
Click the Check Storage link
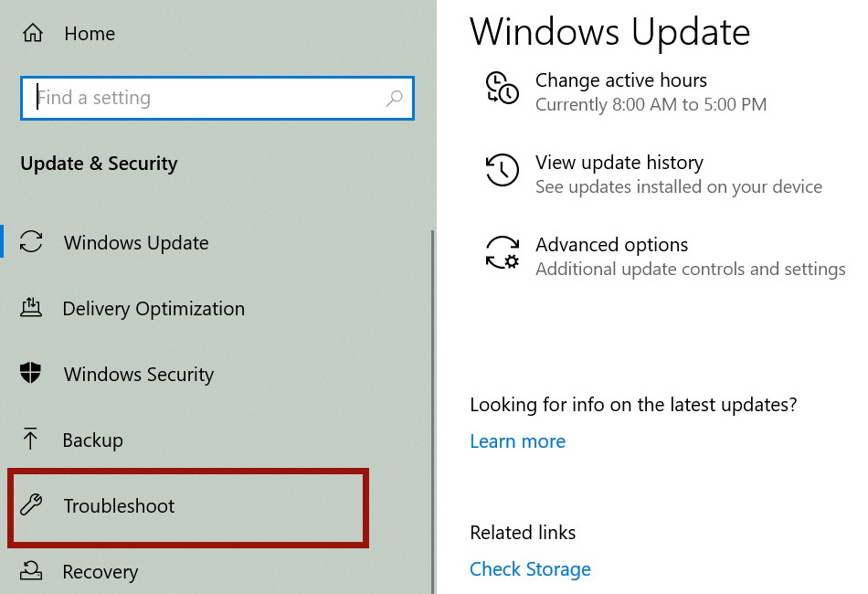coord(530,568)
